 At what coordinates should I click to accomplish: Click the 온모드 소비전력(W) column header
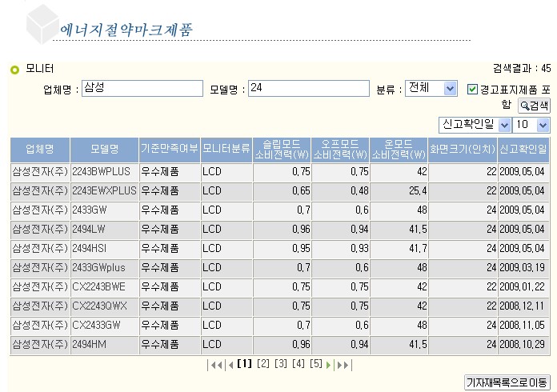point(399,150)
